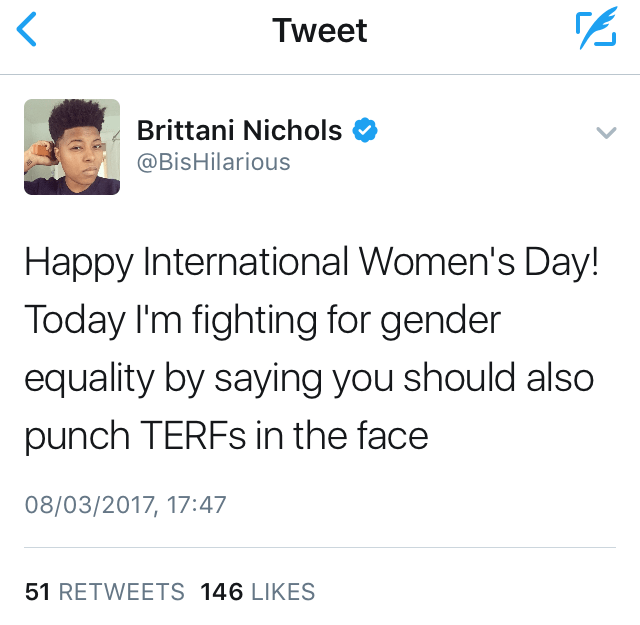This screenshot has height=625, width=640.
Task: View the 146 Likes list
Action: pos(258,591)
